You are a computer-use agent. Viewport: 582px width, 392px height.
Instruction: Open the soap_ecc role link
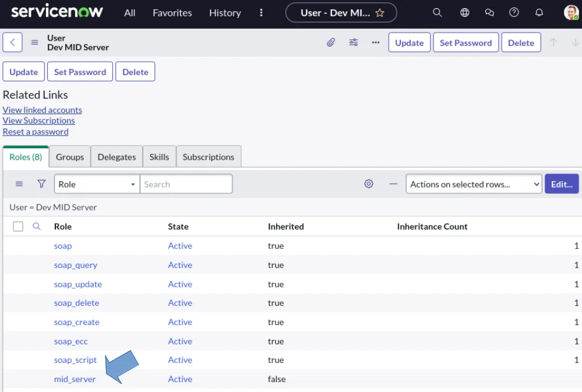point(71,341)
